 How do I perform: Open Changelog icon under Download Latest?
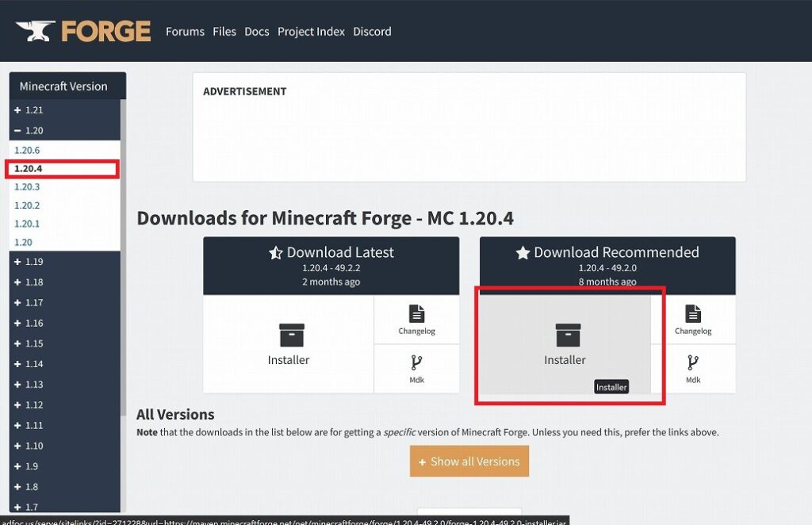(416, 314)
